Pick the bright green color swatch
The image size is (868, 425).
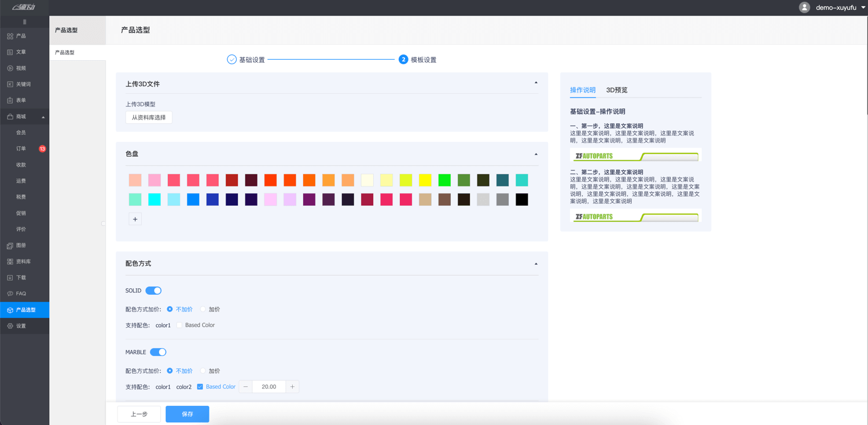(x=444, y=180)
